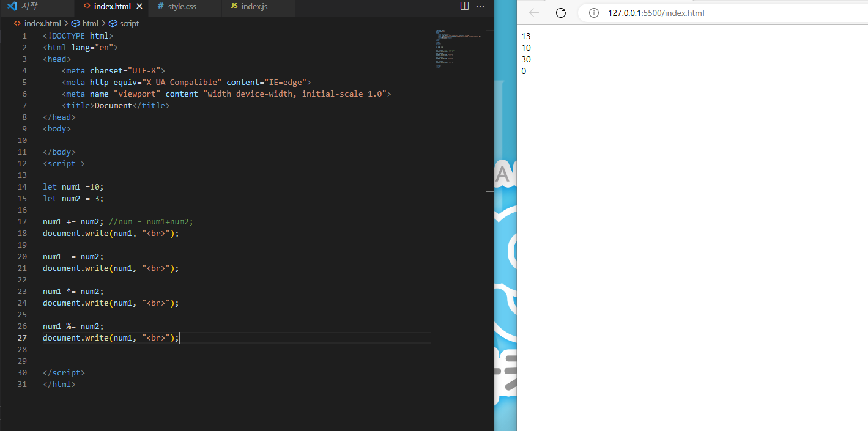Click the value 0 in browser page
The height and width of the screenshot is (431, 868).
click(x=524, y=71)
